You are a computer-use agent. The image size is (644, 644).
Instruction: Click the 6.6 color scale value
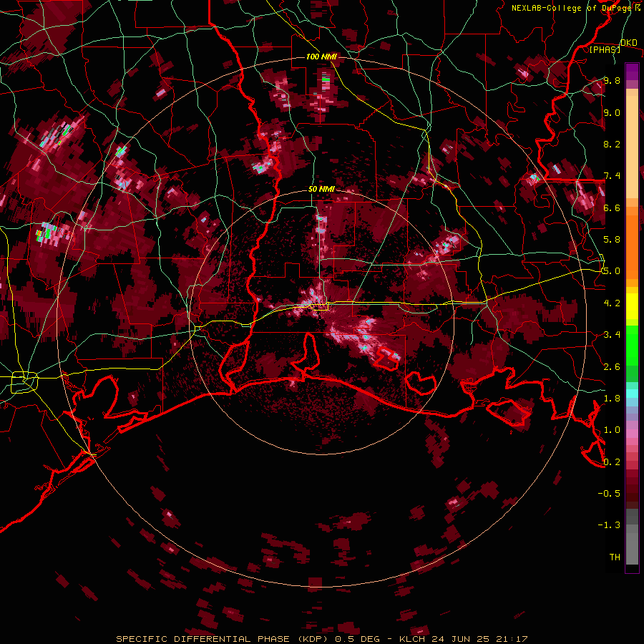pyautogui.click(x=612, y=208)
